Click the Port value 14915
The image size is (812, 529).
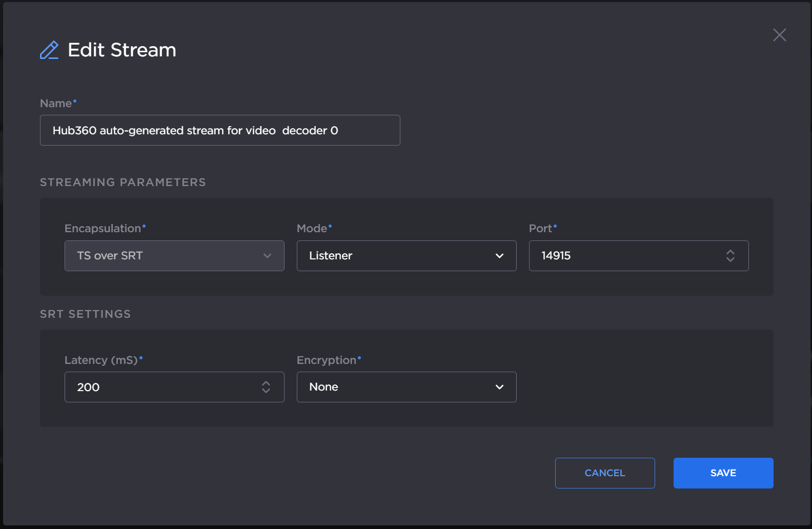pyautogui.click(x=556, y=256)
